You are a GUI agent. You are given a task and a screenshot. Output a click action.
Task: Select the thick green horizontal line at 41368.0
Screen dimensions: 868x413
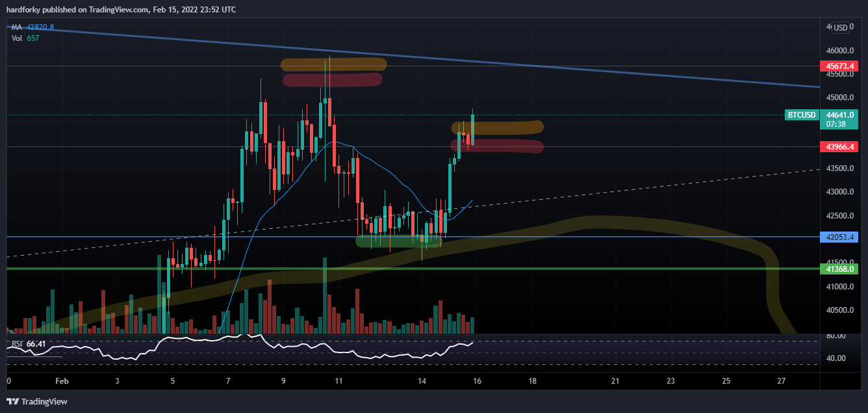[x=413, y=268]
